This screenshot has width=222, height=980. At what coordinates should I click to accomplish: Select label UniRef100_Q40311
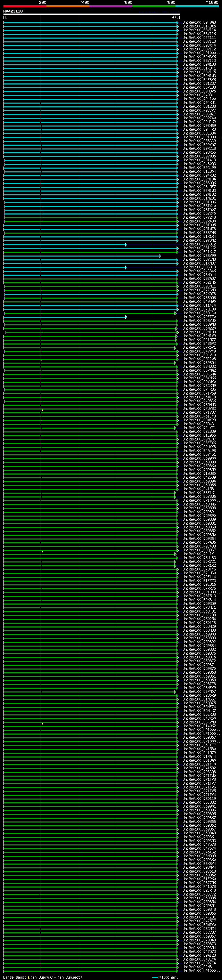(199, 95)
